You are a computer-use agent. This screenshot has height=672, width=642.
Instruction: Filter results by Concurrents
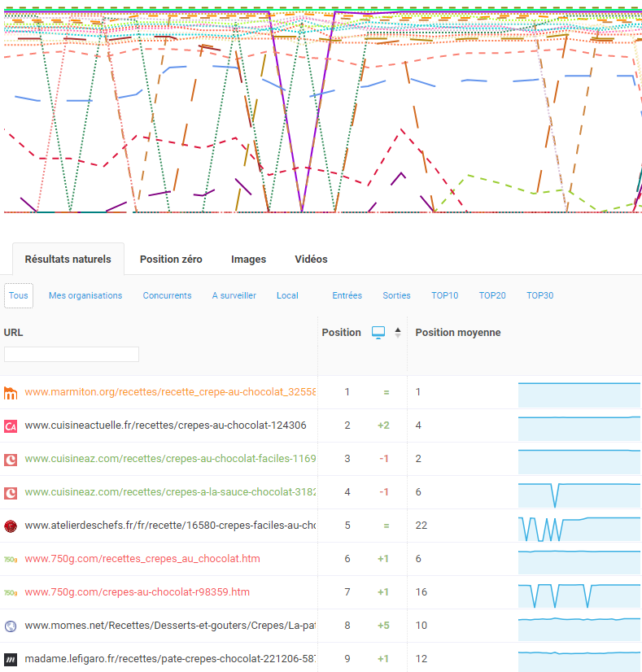point(167,295)
